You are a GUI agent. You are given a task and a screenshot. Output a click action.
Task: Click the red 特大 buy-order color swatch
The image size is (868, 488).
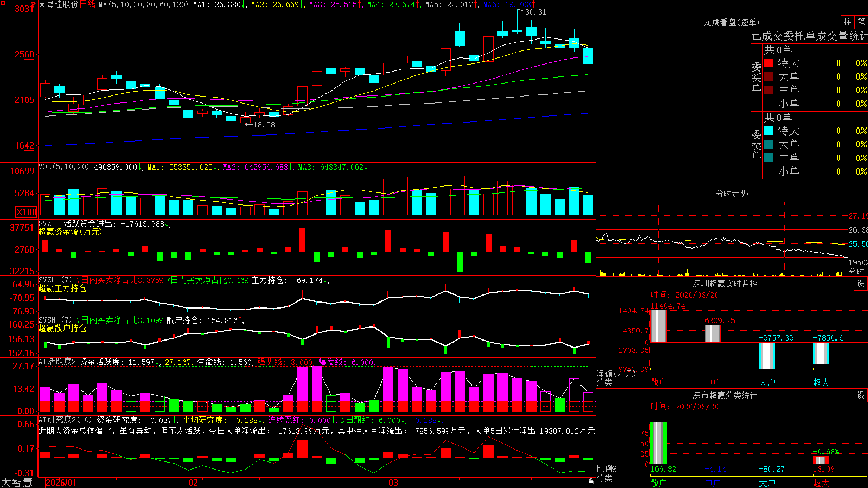[x=768, y=63]
